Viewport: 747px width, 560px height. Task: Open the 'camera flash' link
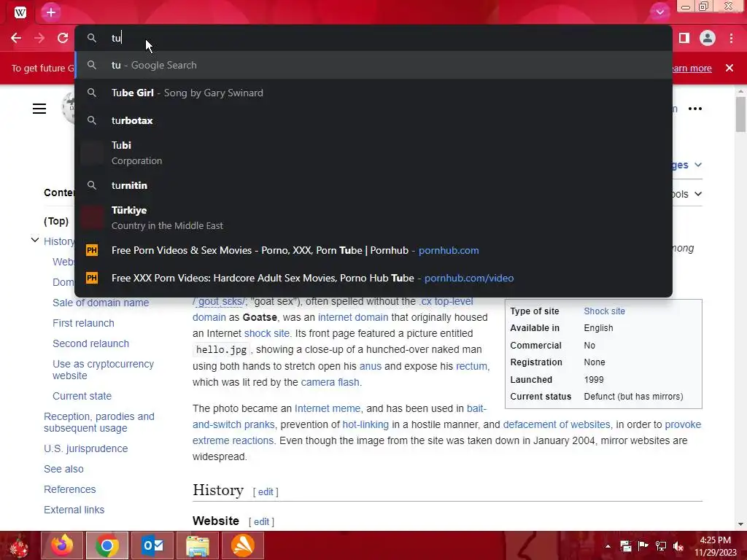point(330,382)
